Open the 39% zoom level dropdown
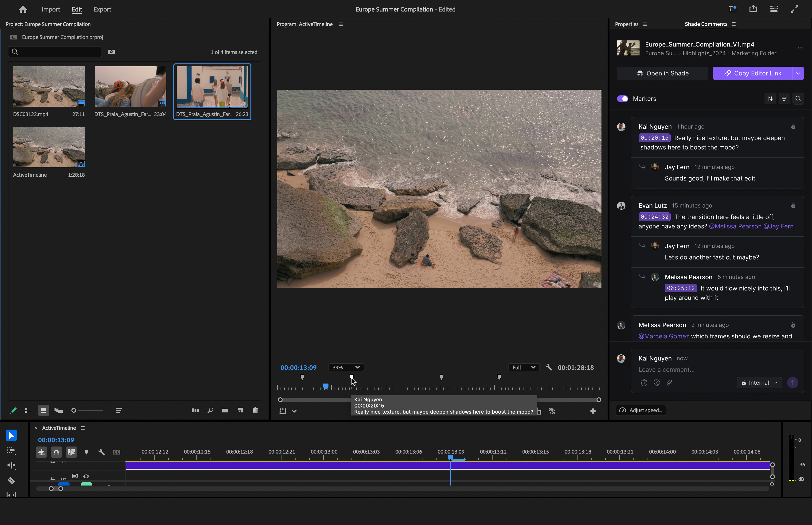 [346, 367]
